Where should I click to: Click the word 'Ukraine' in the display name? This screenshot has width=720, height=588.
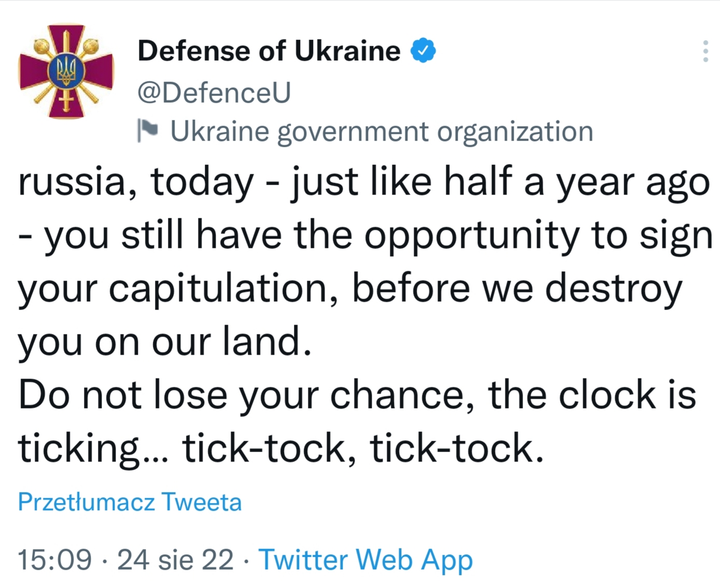pos(347,51)
